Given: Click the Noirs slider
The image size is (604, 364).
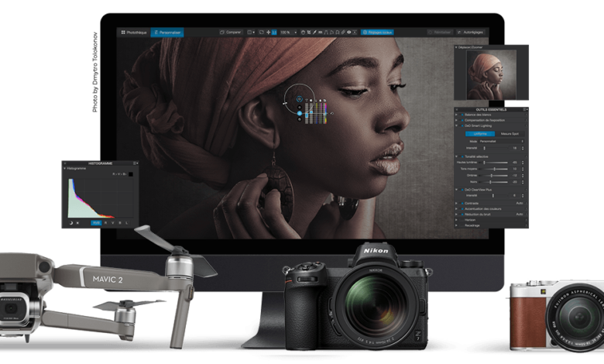Looking at the screenshot, I should click(493, 182).
